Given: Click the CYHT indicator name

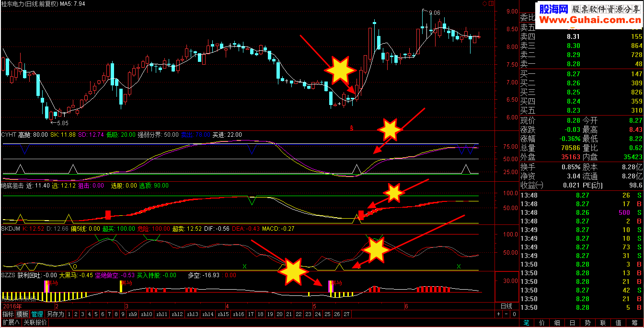Looking at the screenshot, I should [x=9, y=135].
